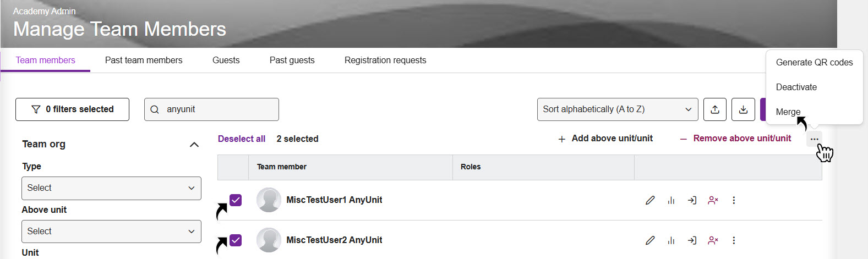Switch to the Past team members tab
This screenshot has width=868, height=259.
click(144, 60)
